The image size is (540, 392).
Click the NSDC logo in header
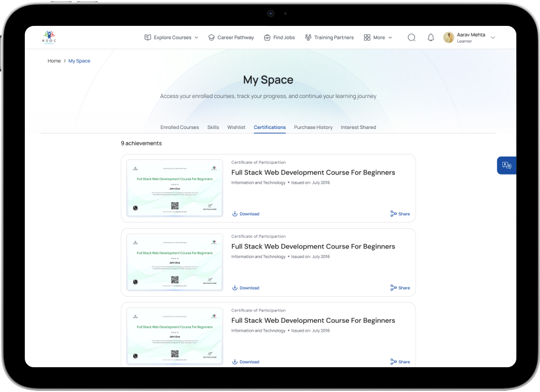click(50, 37)
